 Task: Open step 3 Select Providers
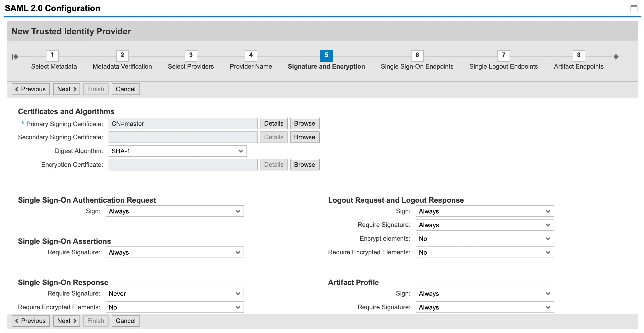(x=191, y=55)
